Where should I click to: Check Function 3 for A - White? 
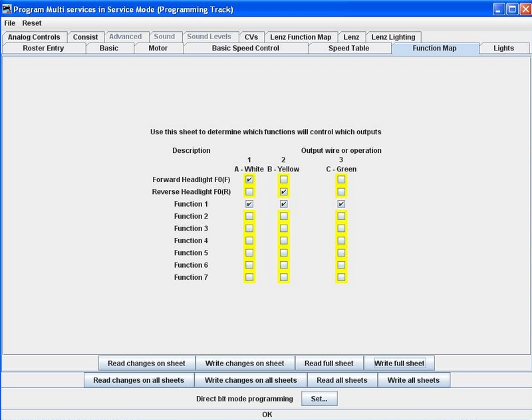(x=249, y=228)
